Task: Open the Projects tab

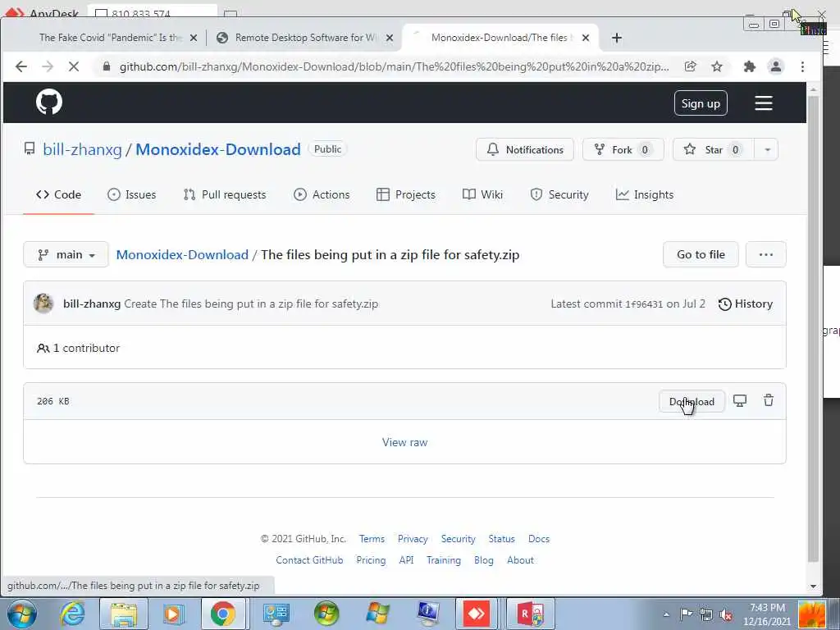Action: 405,194
